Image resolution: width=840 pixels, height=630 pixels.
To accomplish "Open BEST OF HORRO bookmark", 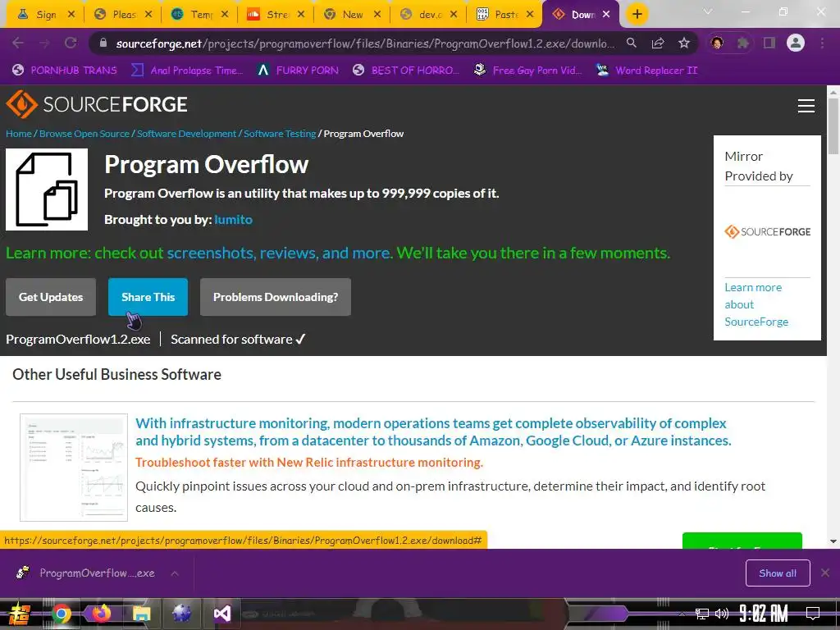I will 405,71.
